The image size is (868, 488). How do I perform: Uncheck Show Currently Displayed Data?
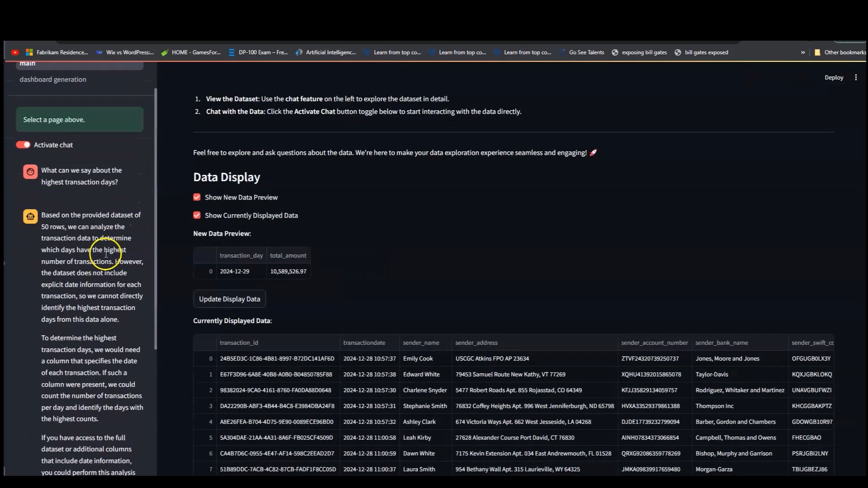point(197,216)
